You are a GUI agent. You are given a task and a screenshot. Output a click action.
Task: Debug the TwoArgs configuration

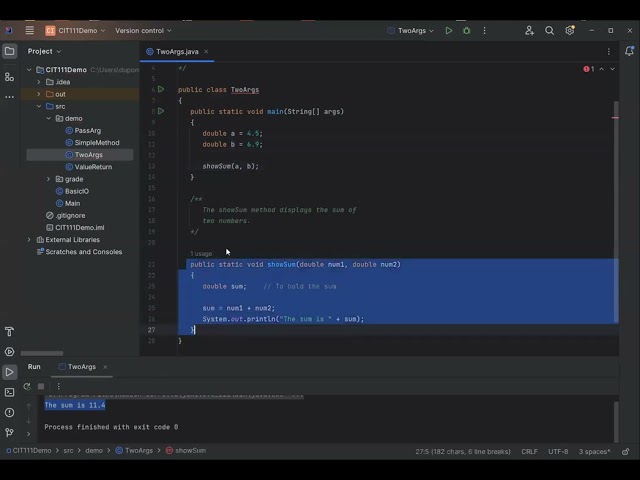coord(467,31)
